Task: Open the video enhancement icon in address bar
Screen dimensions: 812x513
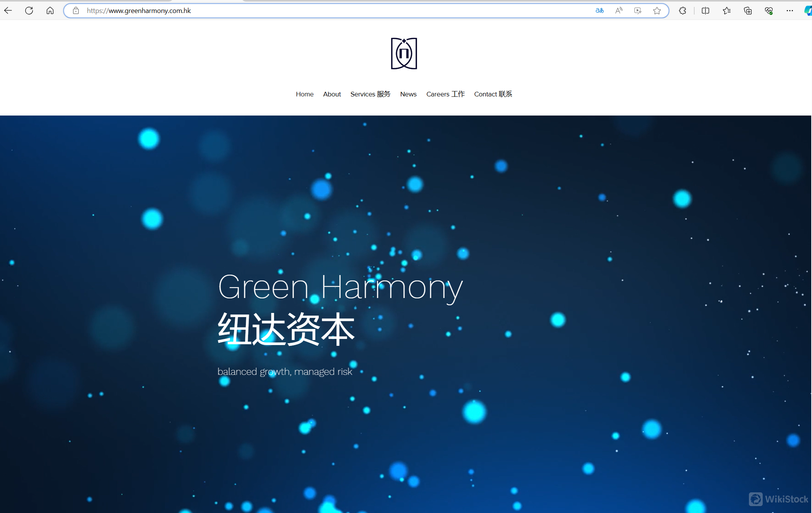Action: point(638,10)
